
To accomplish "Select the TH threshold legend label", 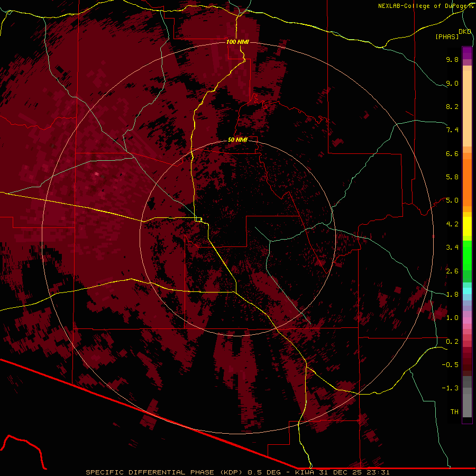I will pyautogui.click(x=454, y=412).
